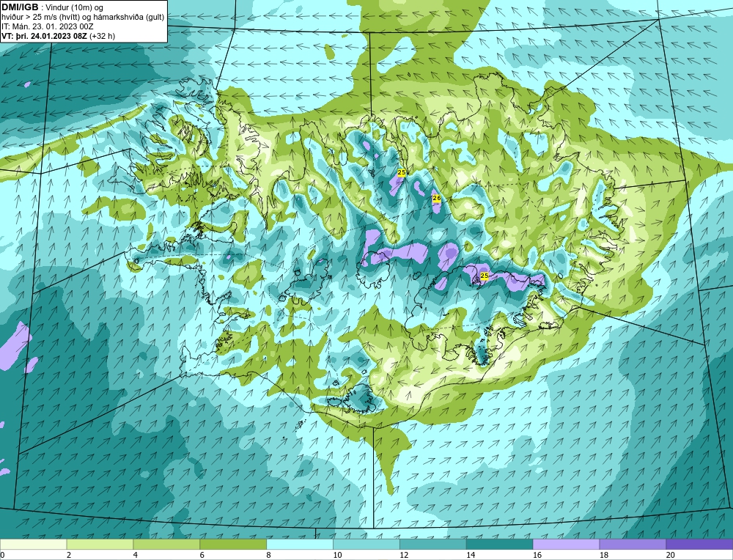This screenshot has width=733, height=560.
Task: Click the legend scale value 2
Action: pyautogui.click(x=69, y=555)
